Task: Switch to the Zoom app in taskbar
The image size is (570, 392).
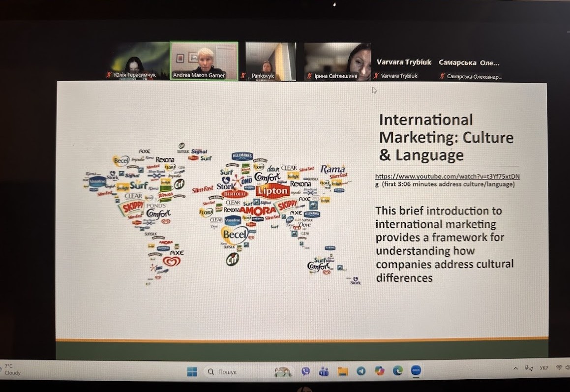Action: pos(416,370)
